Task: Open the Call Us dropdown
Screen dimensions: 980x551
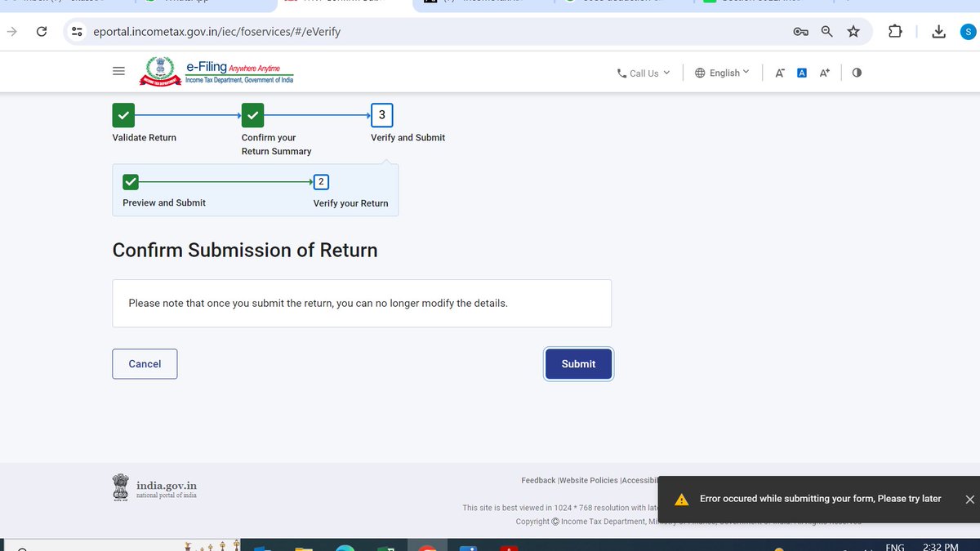Action: point(644,73)
